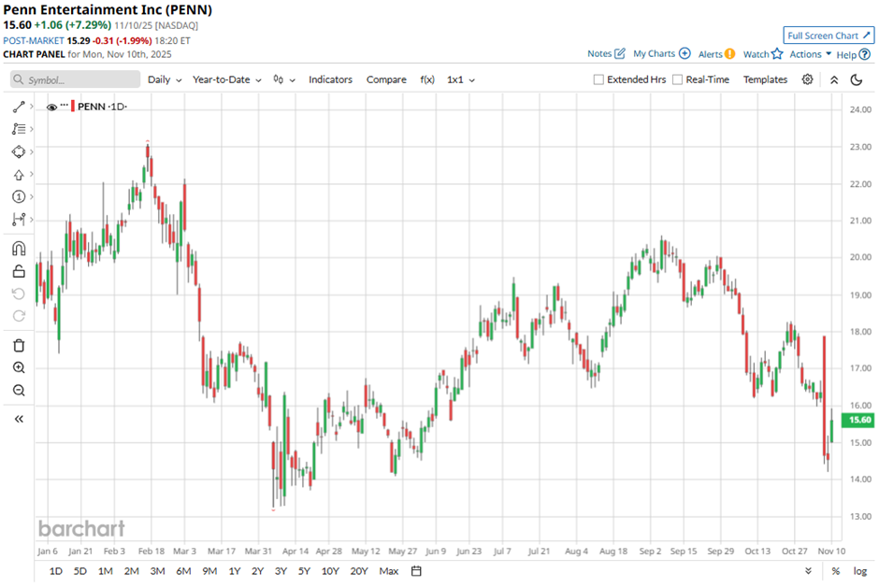Open the numbered annotation tool
Viewport: 879px width, 588px height.
19,196
